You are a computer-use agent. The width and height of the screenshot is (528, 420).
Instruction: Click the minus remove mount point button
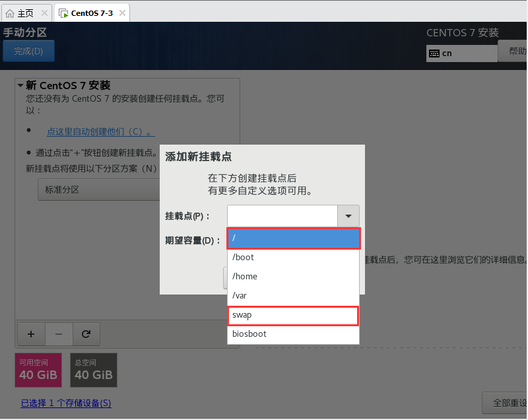59,334
